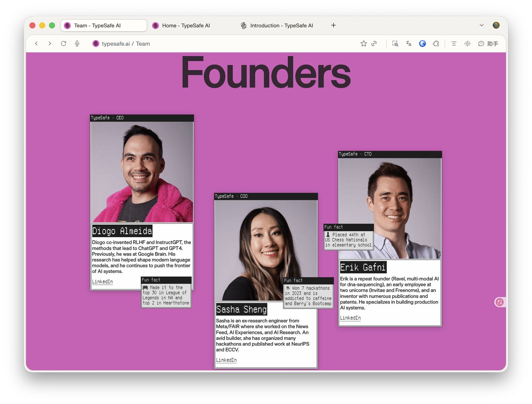Go back using the browser back arrow
The image size is (532, 404).
pos(37,44)
